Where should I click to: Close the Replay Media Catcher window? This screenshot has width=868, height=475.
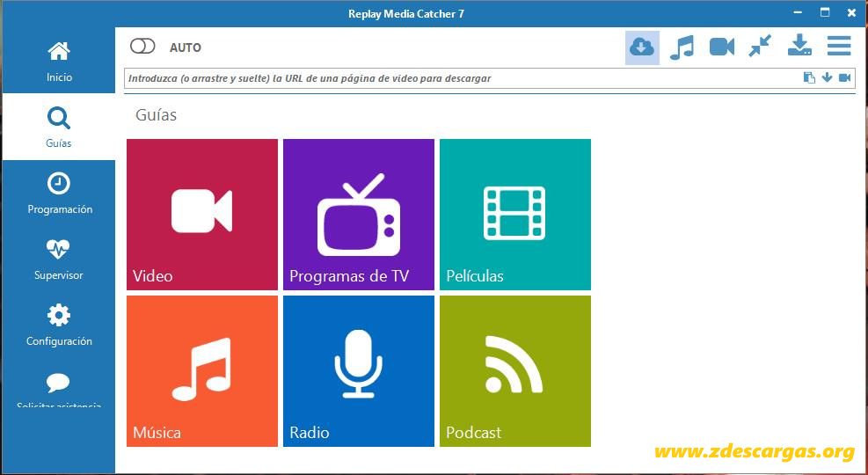[851, 12]
